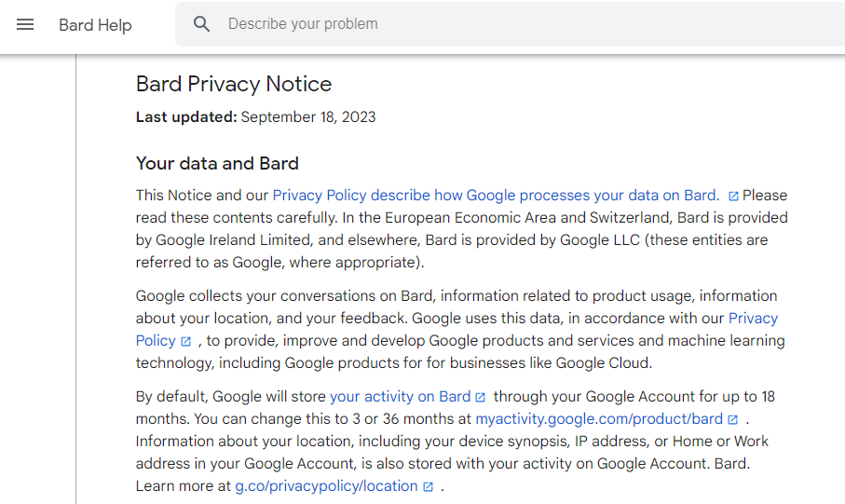The image size is (845, 504).
Task: Click the 'Bard Privacy Notice' page heading
Action: [234, 84]
